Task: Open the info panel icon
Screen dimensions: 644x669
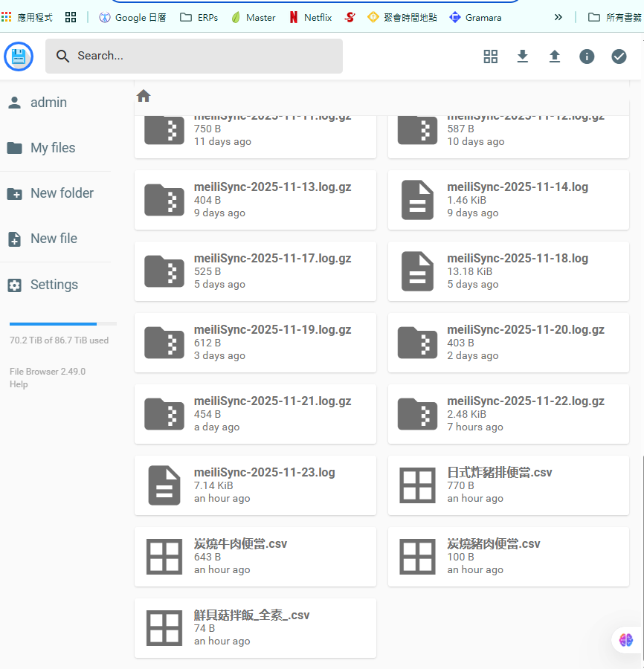Action: point(587,56)
